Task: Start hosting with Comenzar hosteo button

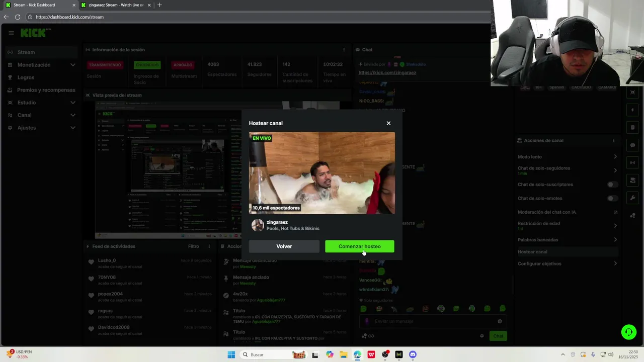Action: [359, 246]
